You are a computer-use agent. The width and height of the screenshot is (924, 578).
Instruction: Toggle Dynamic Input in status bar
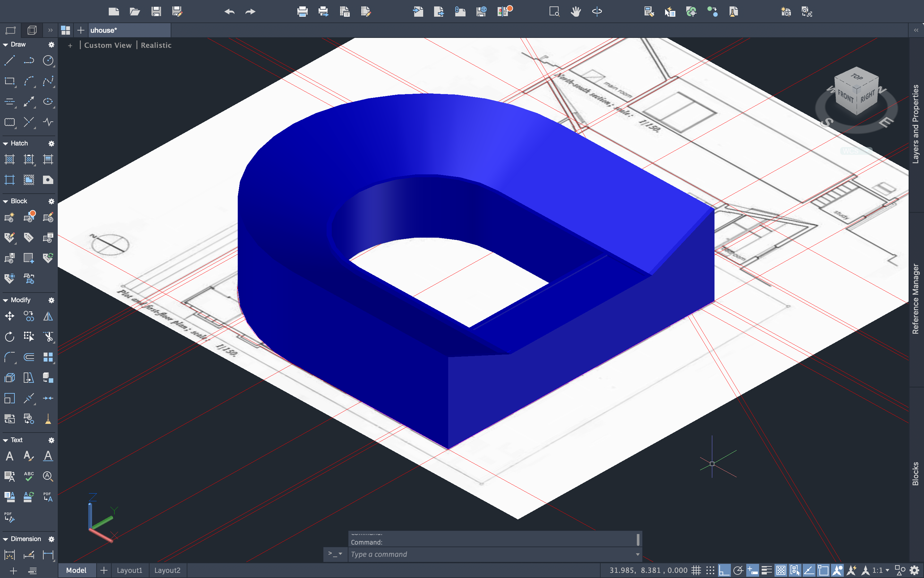752,570
